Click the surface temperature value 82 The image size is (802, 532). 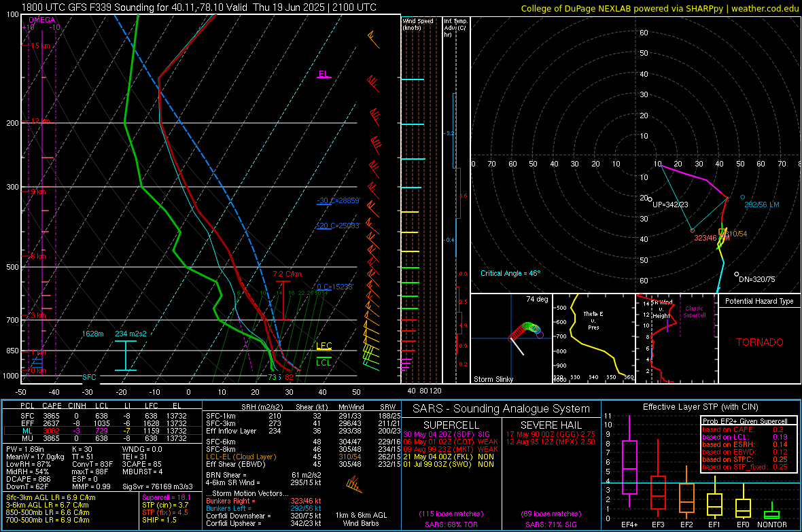(289, 377)
